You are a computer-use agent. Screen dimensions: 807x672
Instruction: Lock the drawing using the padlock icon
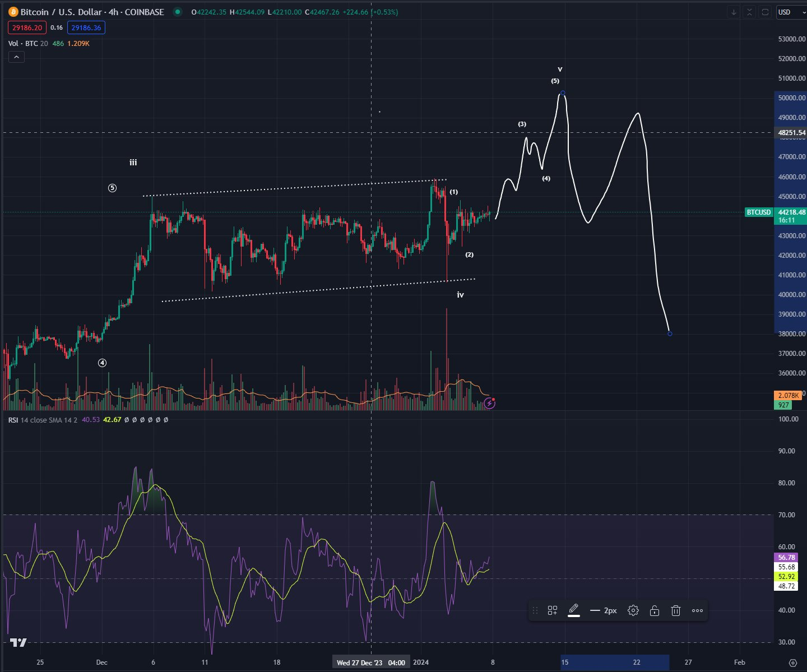[x=655, y=610]
